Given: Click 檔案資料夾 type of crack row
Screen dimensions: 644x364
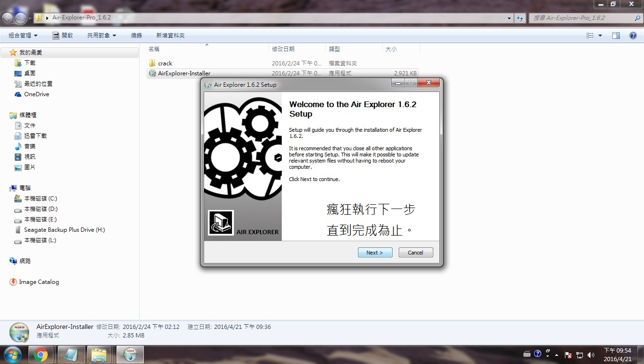Looking at the screenshot, I should [343, 63].
